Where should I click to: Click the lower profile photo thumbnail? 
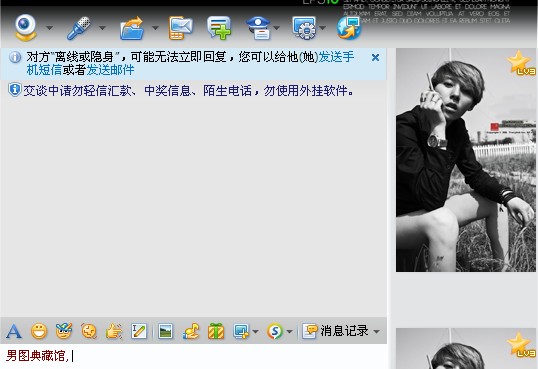tap(466, 348)
